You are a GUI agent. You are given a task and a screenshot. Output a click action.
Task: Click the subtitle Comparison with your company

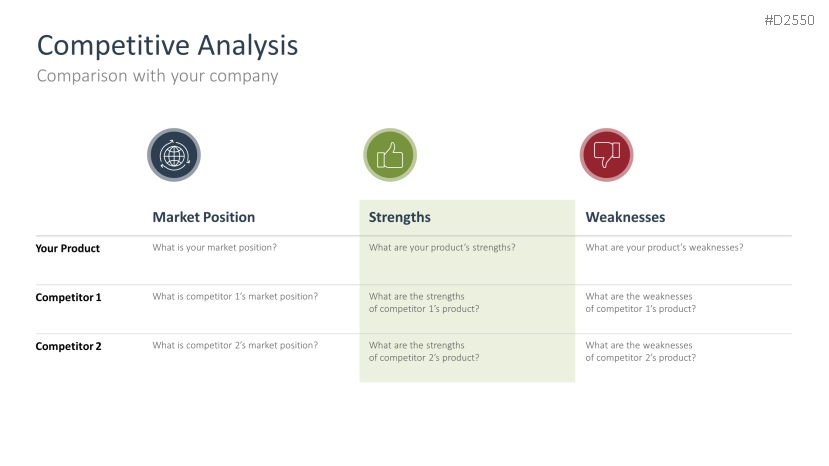[x=157, y=76]
